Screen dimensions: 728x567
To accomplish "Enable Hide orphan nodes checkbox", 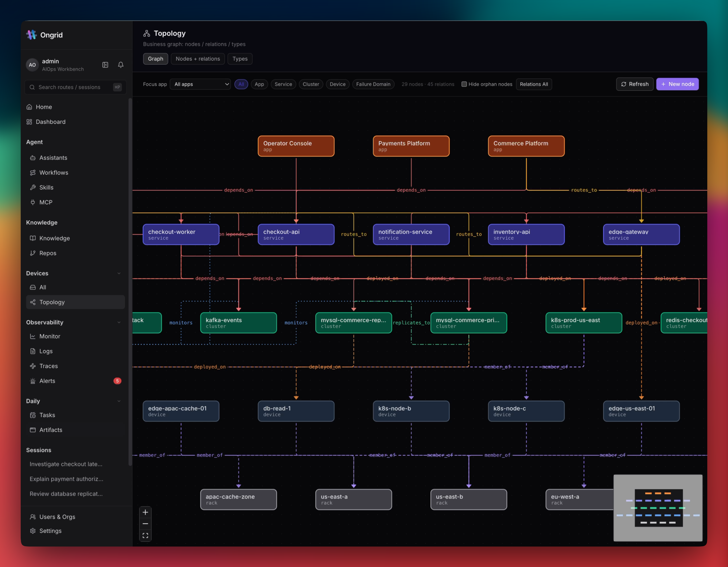I will tap(464, 84).
